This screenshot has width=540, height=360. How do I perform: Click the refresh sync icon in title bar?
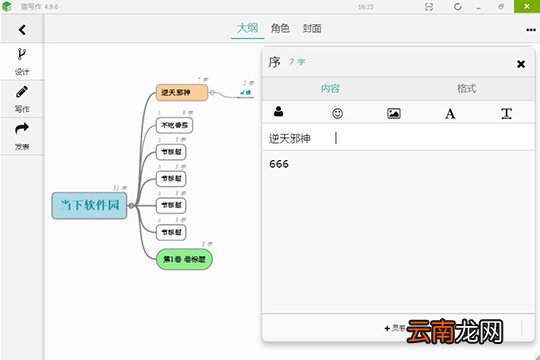click(x=458, y=7)
